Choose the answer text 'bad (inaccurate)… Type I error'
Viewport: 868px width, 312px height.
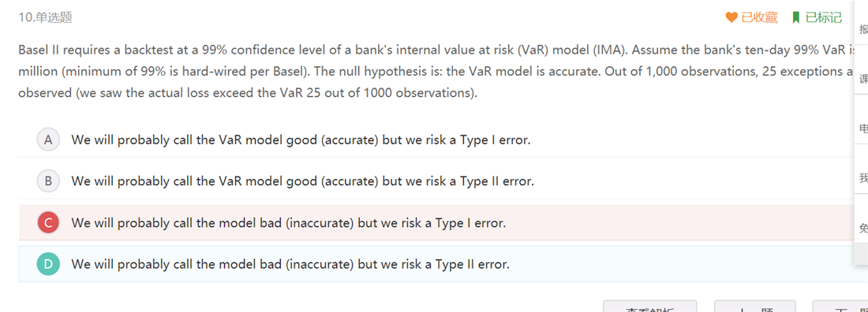pos(288,223)
